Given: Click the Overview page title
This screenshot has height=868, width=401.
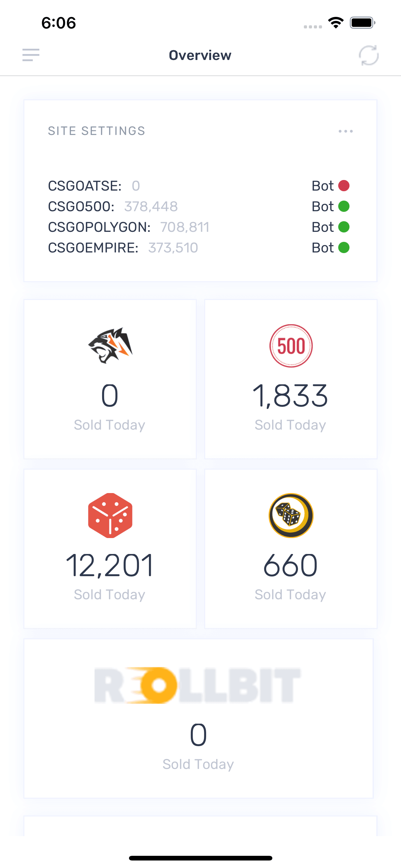Looking at the screenshot, I should click(x=200, y=55).
